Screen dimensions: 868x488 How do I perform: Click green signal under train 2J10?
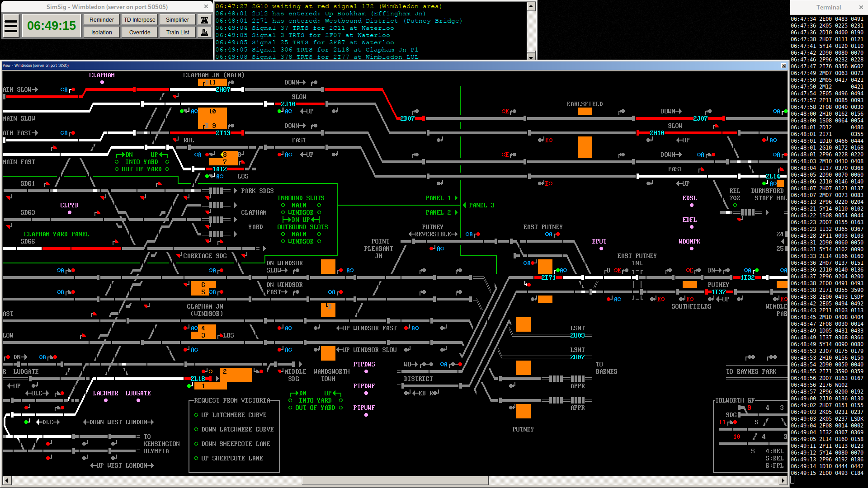[279, 111]
